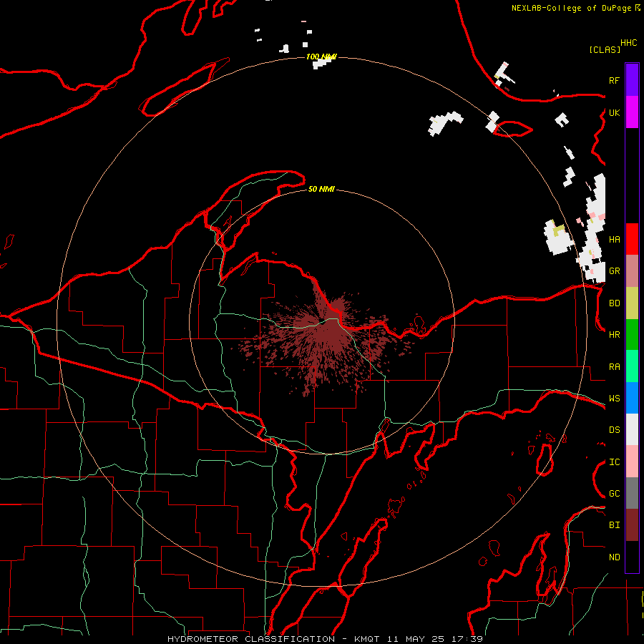Select the BD legend label

614,303
